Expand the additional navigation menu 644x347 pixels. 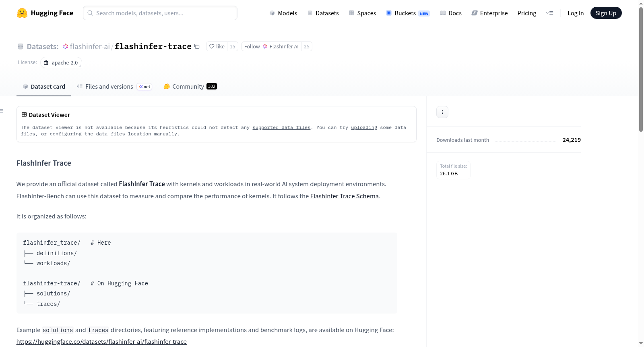click(549, 13)
